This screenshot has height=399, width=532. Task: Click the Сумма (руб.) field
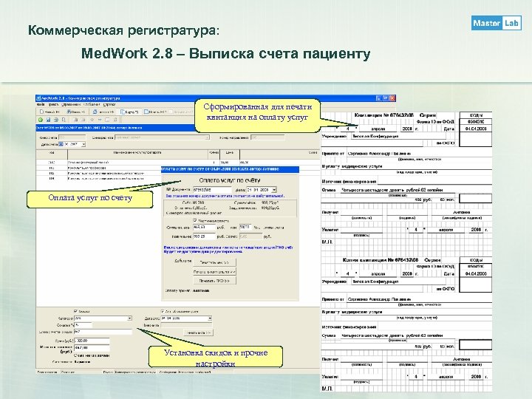92,341
